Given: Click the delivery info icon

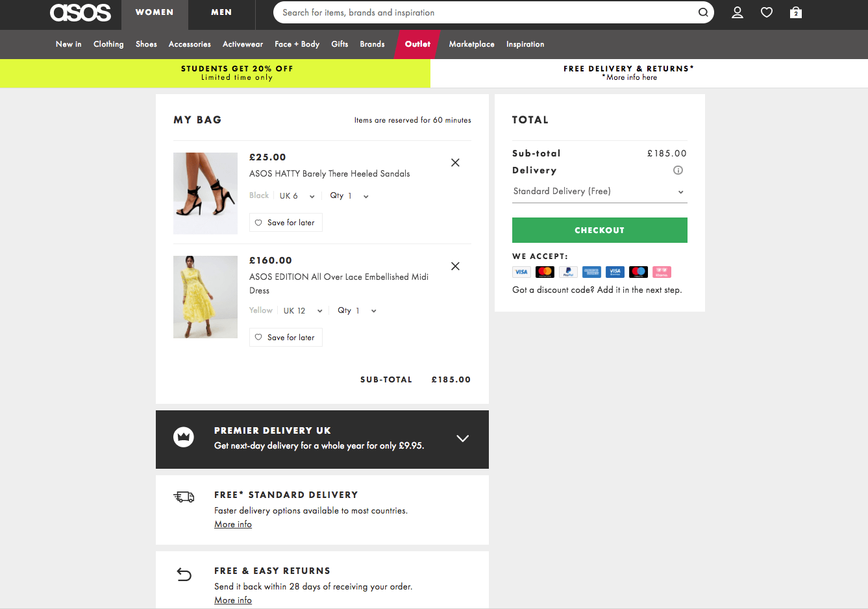Looking at the screenshot, I should (678, 170).
